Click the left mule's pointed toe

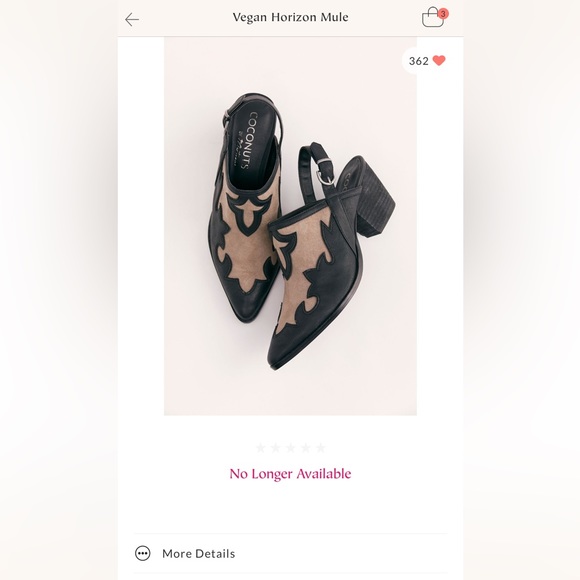(x=244, y=313)
